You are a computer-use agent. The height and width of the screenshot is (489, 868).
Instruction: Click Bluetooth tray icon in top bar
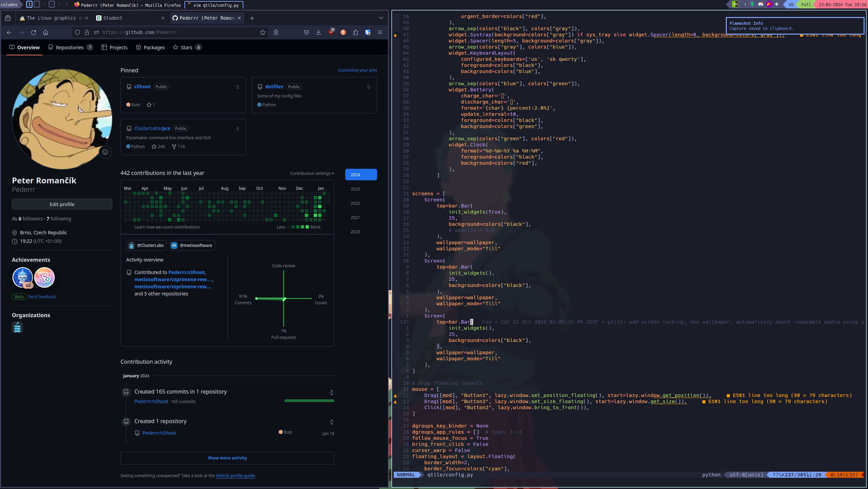pyautogui.click(x=752, y=4)
